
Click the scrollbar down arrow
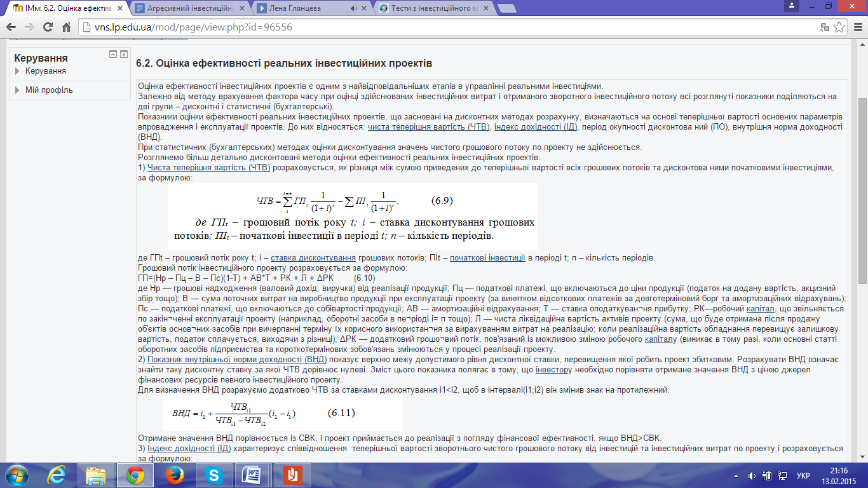click(862, 457)
